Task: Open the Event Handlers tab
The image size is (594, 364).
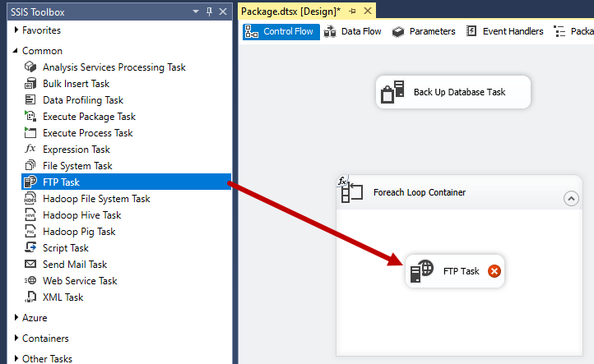Action: click(504, 31)
